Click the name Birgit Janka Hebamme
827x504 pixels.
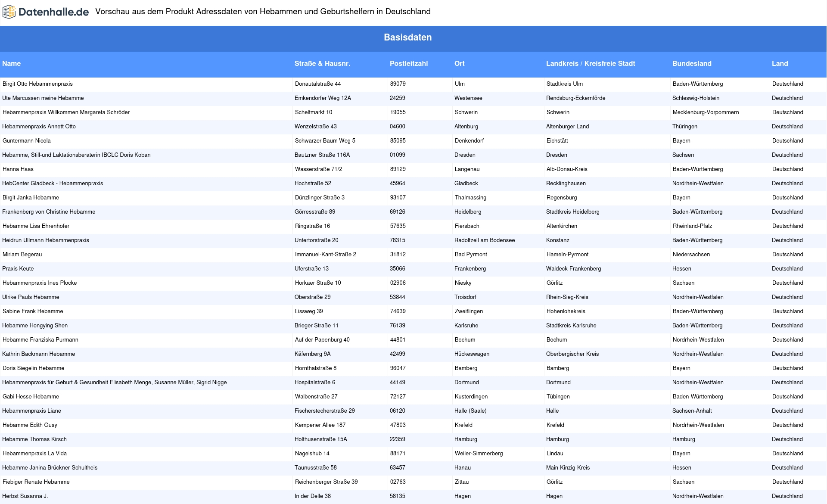31,198
